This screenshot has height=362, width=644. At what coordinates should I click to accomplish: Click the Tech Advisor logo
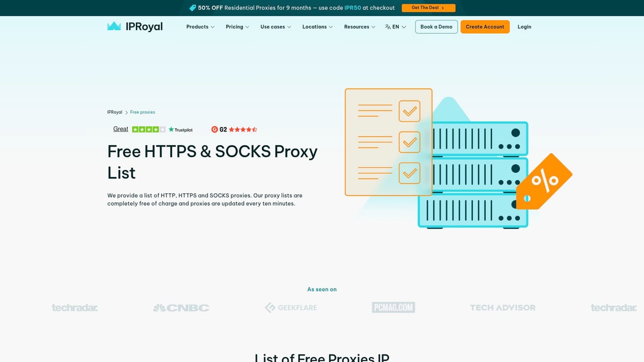(502, 307)
